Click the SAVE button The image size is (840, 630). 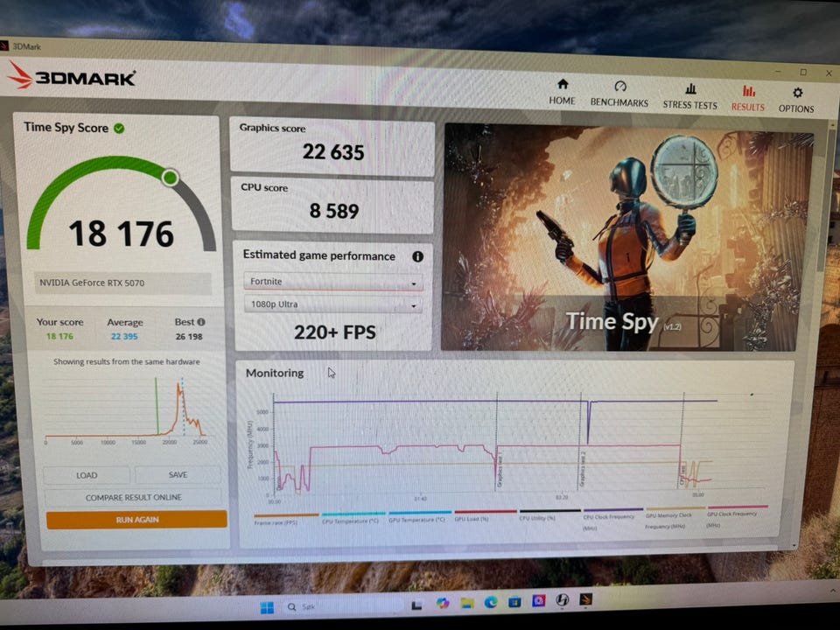click(178, 474)
